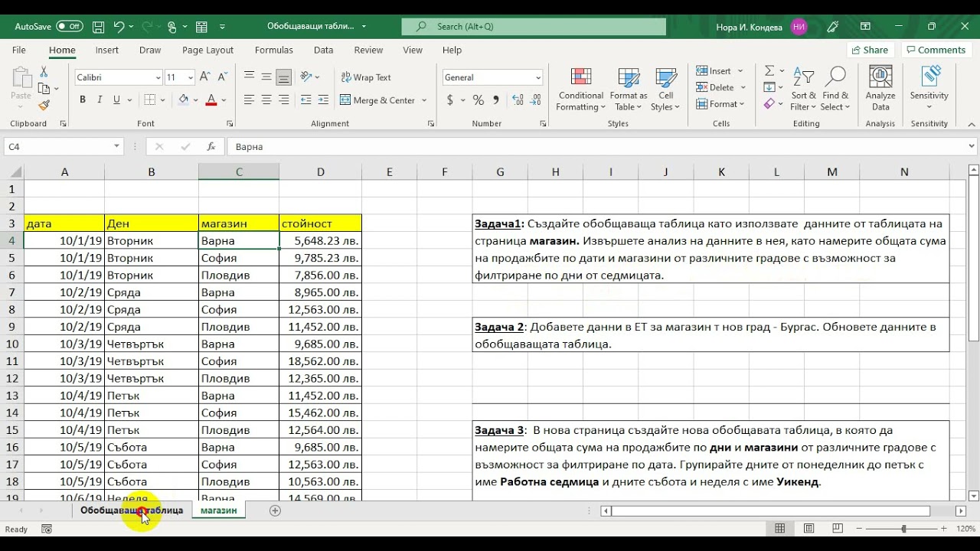Open the Font name dropdown
This screenshot has width=980, height=551.
point(158,77)
